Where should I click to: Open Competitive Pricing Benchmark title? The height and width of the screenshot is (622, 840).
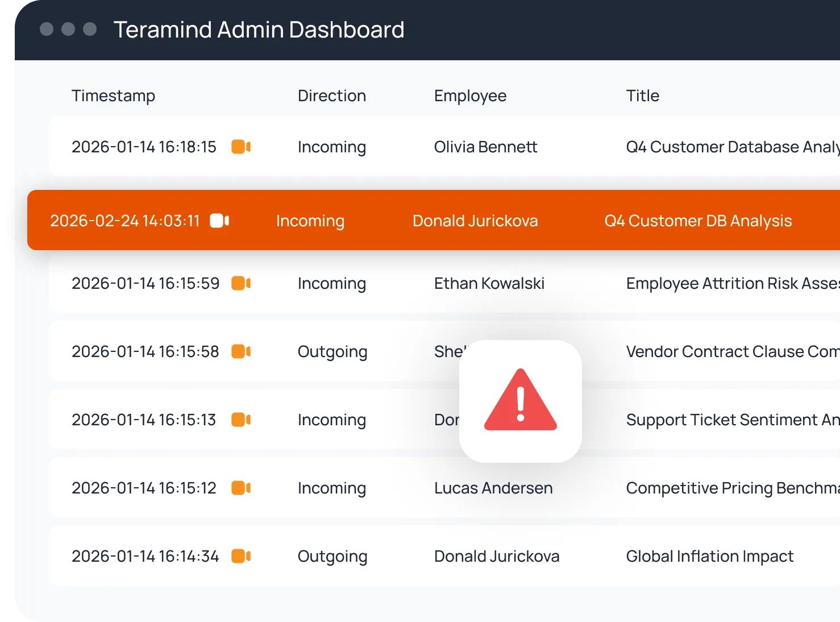(733, 488)
